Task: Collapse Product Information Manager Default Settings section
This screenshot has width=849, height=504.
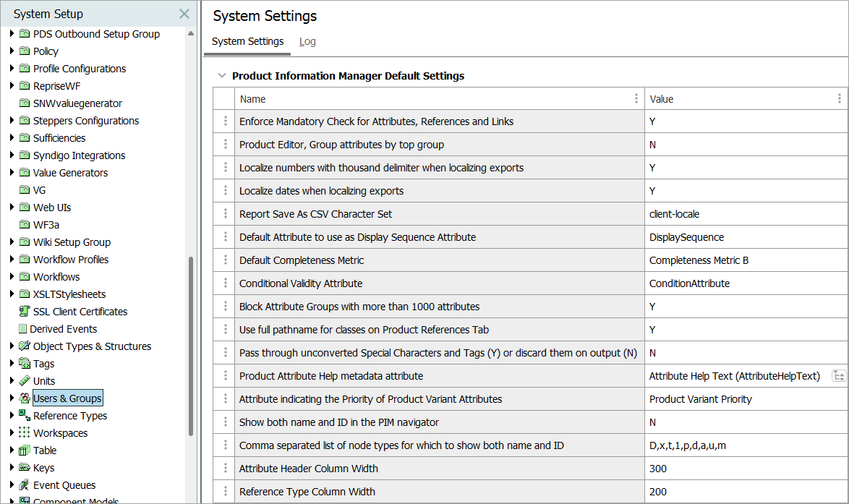Action: 221,76
